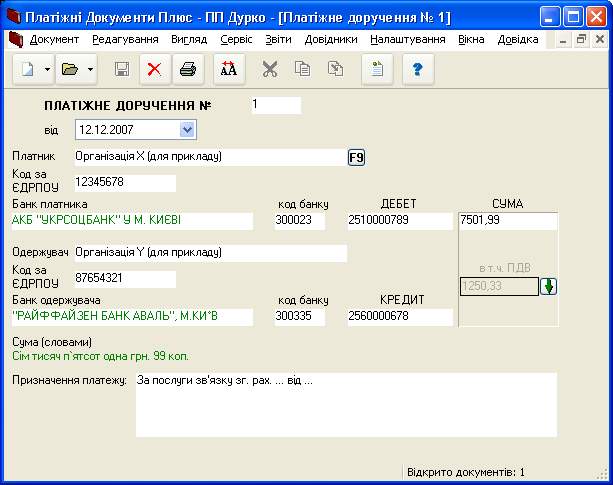Image resolution: width=613 pixels, height=485 pixels.
Task: Close the inner document window
Action: (600, 40)
